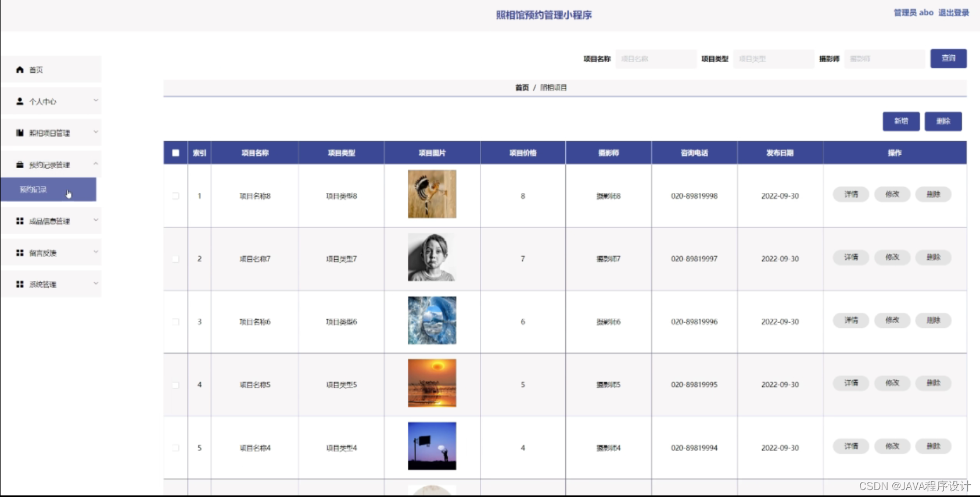Open the 个人中心 sidebar item
This screenshot has width=980, height=497.
(51, 101)
